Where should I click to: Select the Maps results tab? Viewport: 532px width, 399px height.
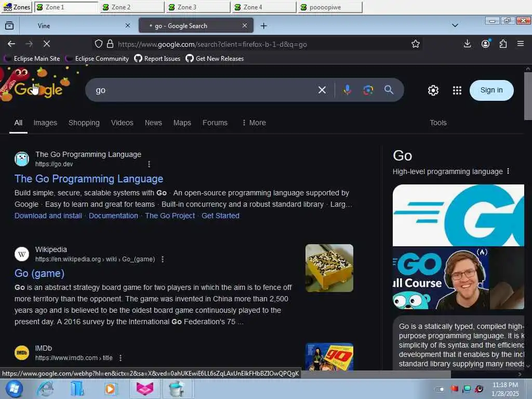pyautogui.click(x=182, y=123)
